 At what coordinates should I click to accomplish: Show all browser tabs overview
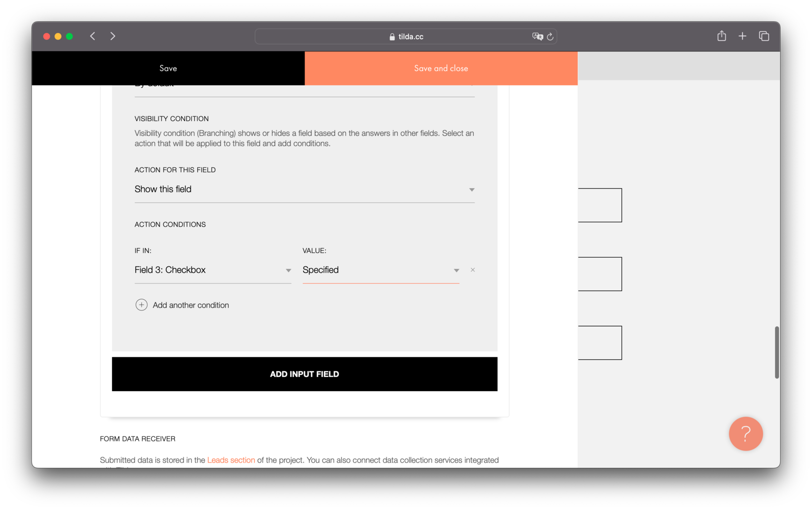click(x=764, y=36)
